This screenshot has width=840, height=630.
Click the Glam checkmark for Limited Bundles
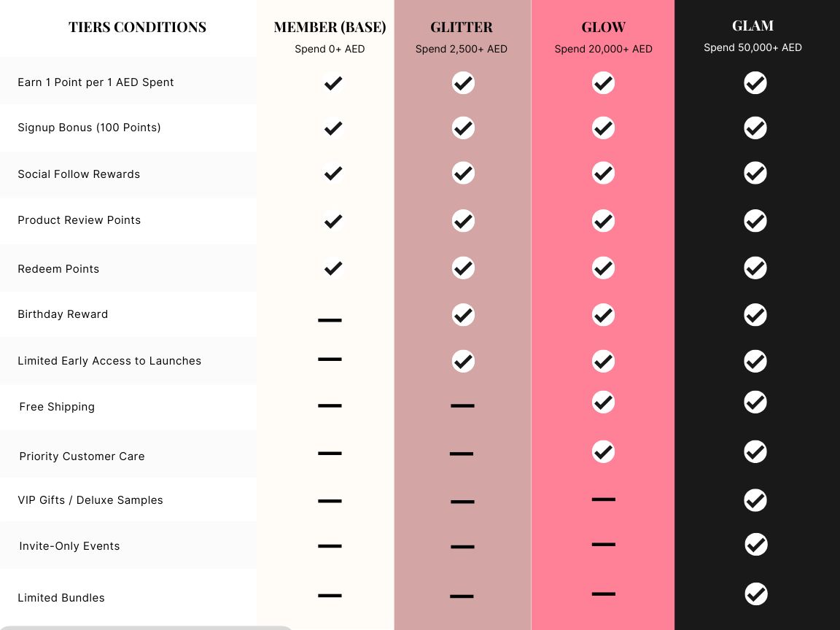click(x=755, y=594)
